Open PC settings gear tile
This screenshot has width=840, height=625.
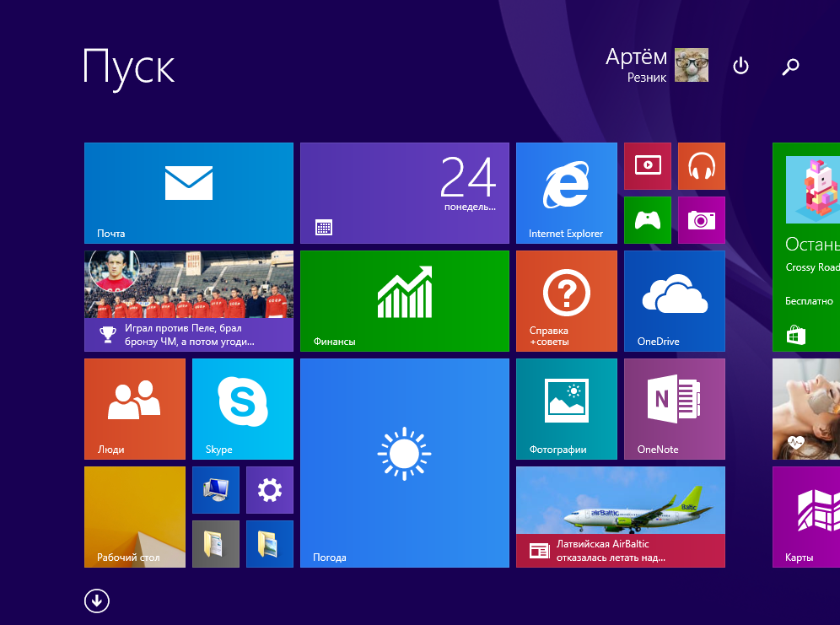(270, 490)
